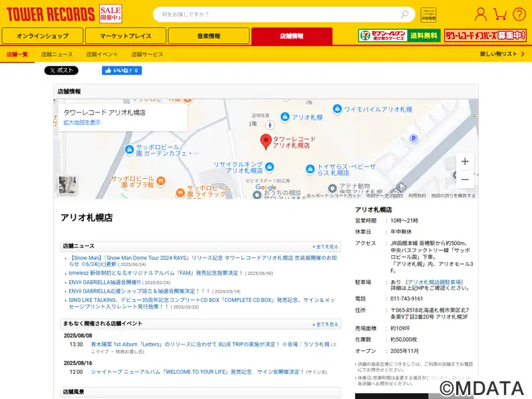Open シャイトープ WELCOME TO YOUR LIFE event
Screen dimensions: 532x399
pos(198,372)
